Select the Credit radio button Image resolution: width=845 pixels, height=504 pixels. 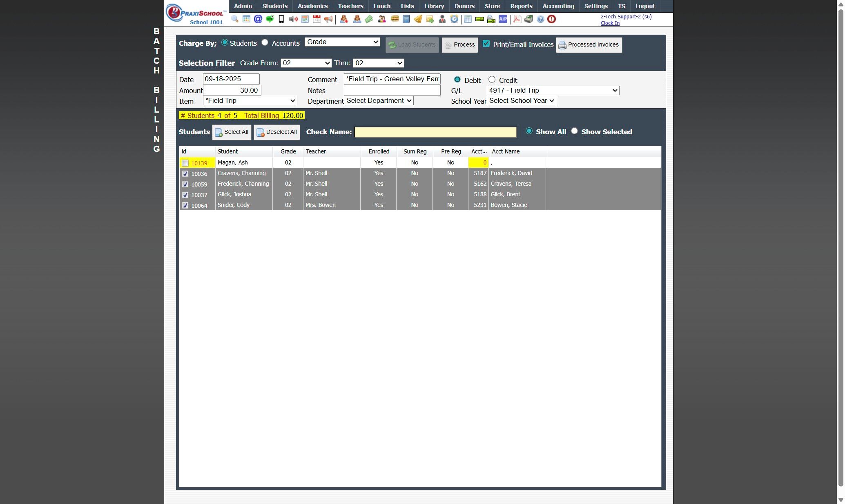(x=492, y=80)
